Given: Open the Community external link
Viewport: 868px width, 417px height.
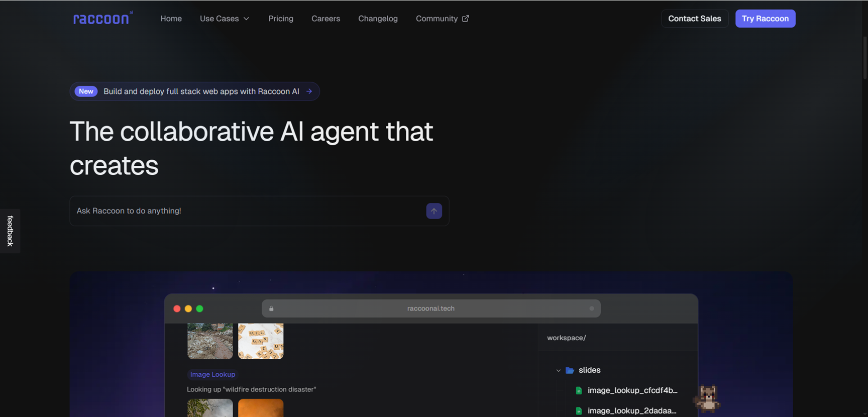Looking at the screenshot, I should (442, 19).
